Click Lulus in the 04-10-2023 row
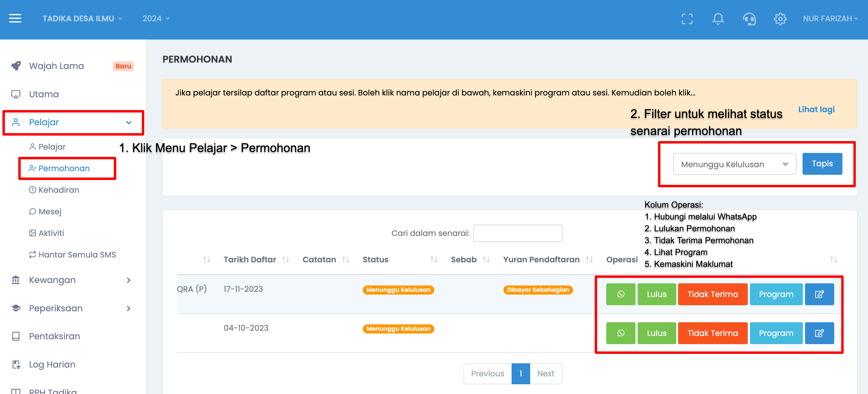This screenshot has height=394, width=868. [657, 333]
